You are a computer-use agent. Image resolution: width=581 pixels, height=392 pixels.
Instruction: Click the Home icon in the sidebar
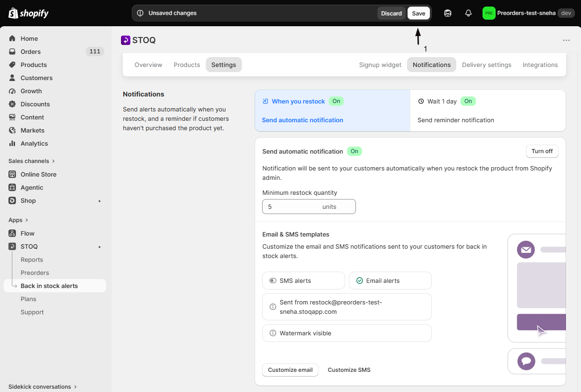pyautogui.click(x=12, y=38)
